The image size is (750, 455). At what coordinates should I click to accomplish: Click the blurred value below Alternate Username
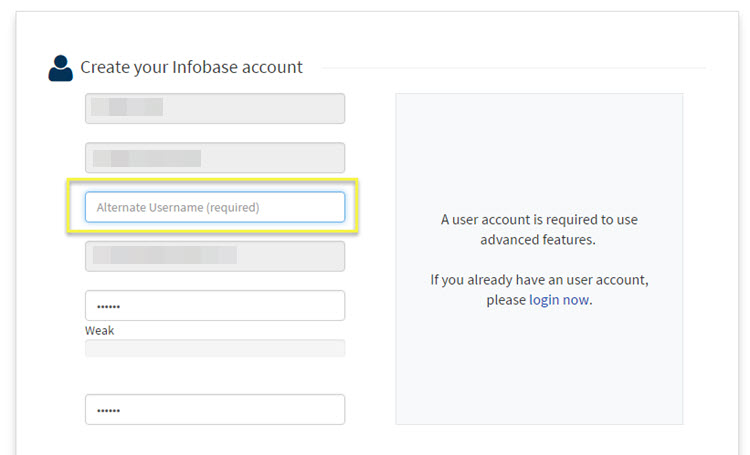165,255
